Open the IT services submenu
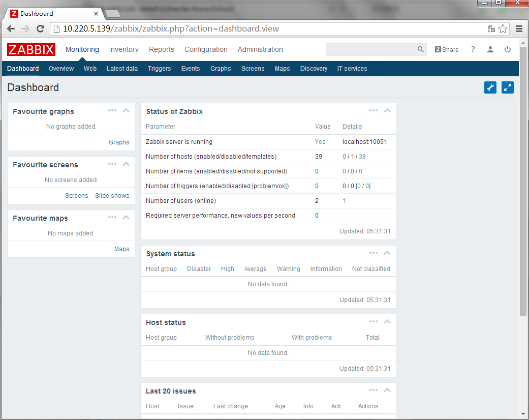Screen dimensions: 529x420 [x=352, y=69]
